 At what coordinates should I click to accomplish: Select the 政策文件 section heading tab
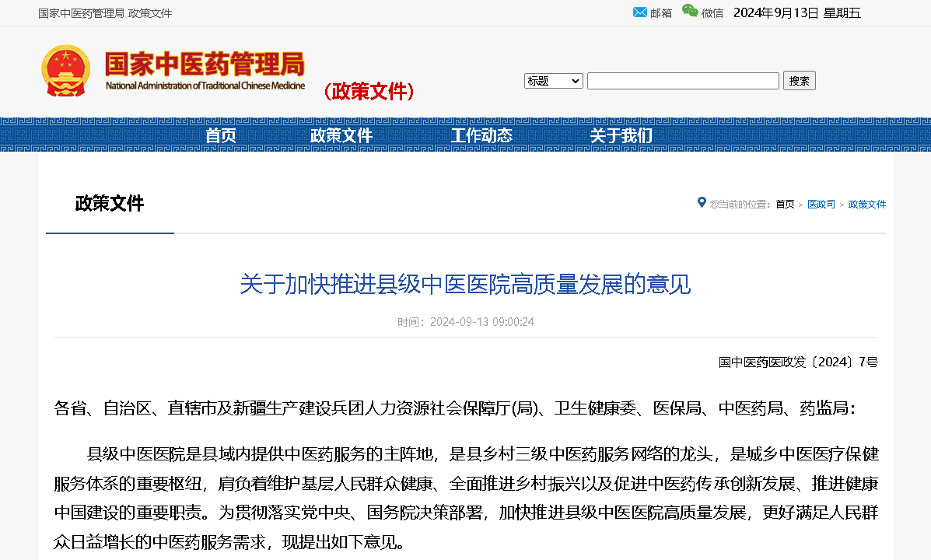point(110,204)
